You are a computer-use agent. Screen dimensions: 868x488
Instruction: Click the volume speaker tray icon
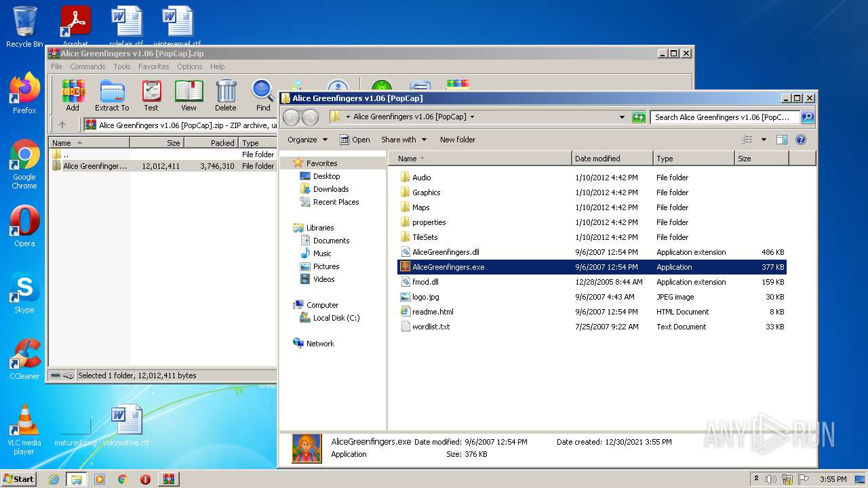click(771, 479)
